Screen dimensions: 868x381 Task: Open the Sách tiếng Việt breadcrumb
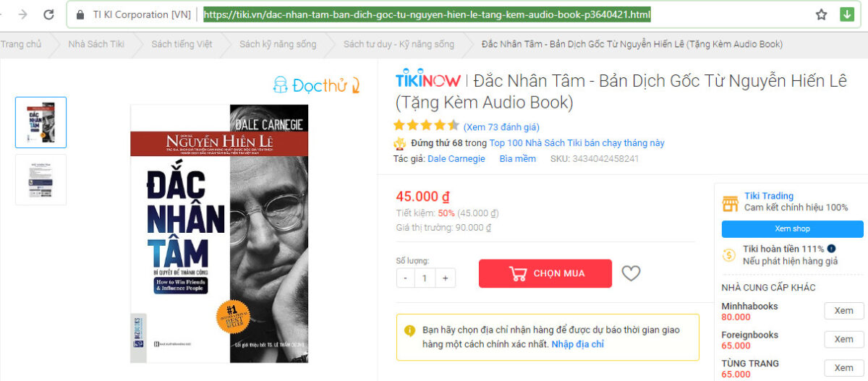click(x=182, y=44)
